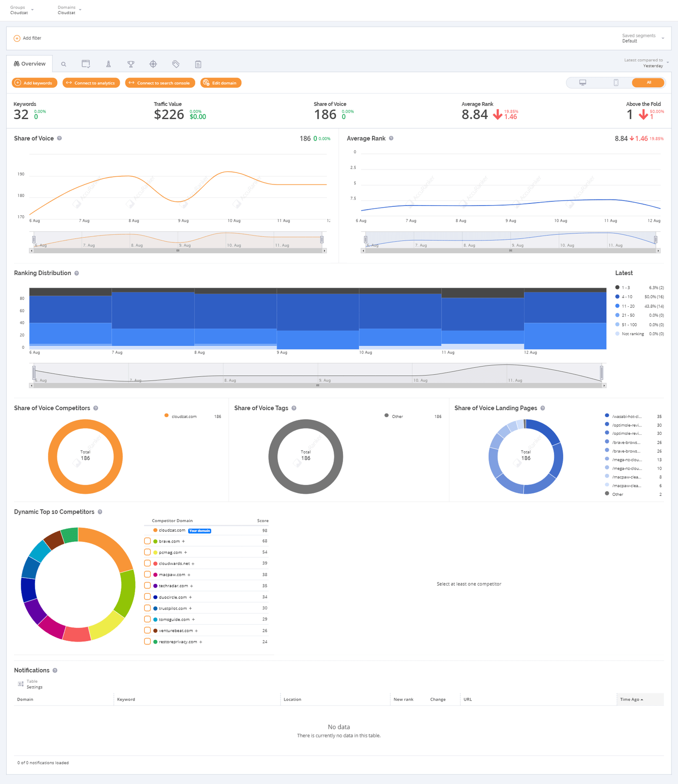Check the macpaw.com competitor checkbox
Image resolution: width=678 pixels, height=784 pixels.
pyautogui.click(x=147, y=575)
